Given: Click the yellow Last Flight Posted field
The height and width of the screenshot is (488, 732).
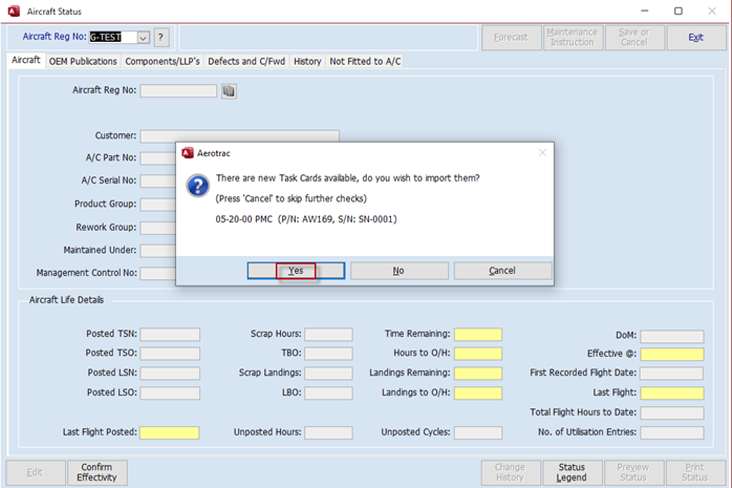Looking at the screenshot, I should [x=169, y=433].
